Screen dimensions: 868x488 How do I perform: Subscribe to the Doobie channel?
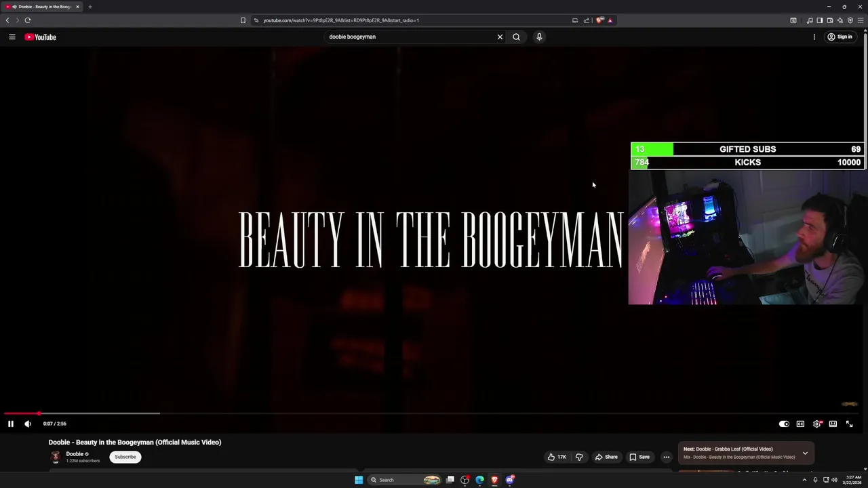(125, 457)
